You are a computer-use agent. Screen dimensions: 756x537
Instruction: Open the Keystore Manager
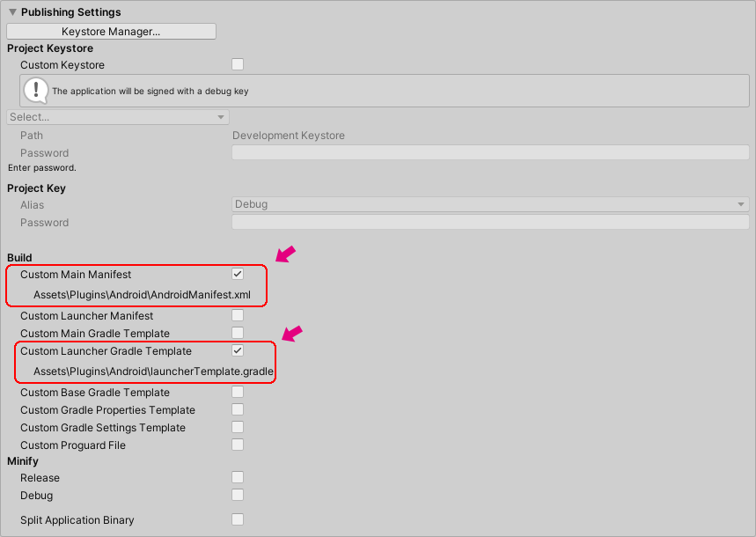pyautogui.click(x=111, y=32)
